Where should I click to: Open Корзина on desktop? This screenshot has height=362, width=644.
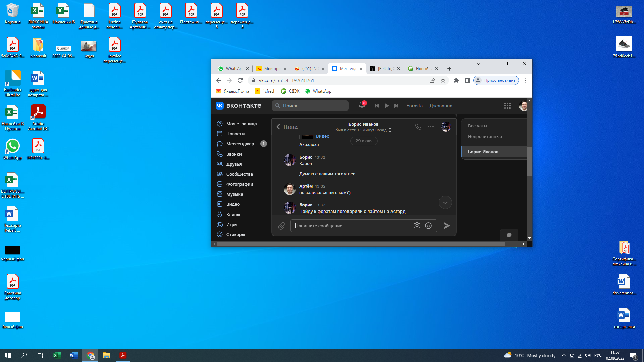(13, 14)
